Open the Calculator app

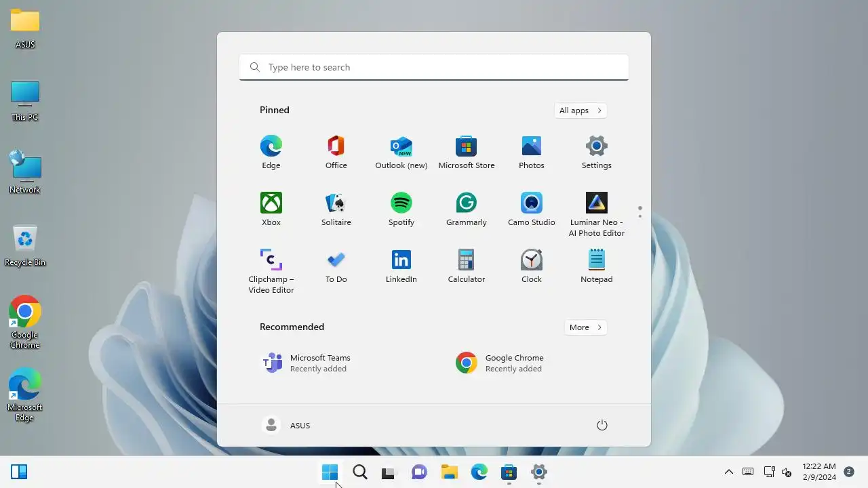pyautogui.click(x=467, y=266)
